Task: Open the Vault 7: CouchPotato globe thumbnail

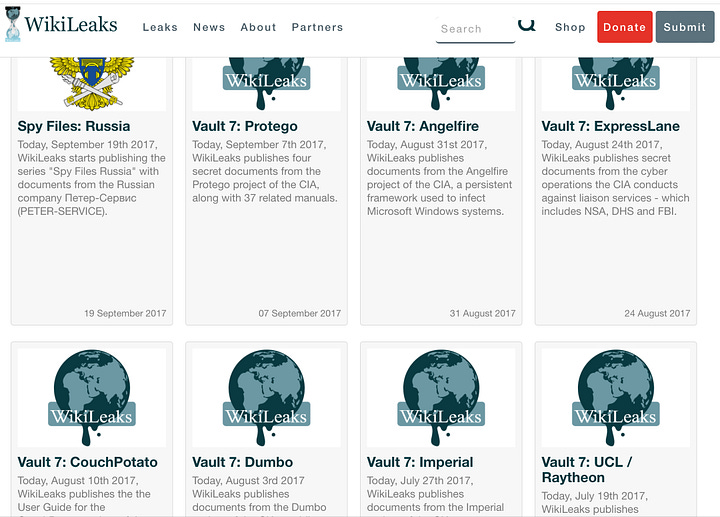Action: click(92, 397)
